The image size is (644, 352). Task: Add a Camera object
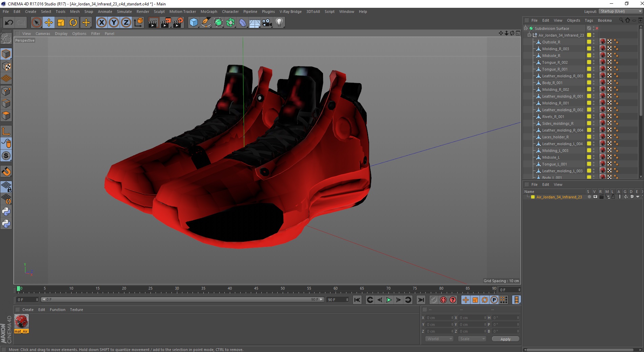[267, 23]
